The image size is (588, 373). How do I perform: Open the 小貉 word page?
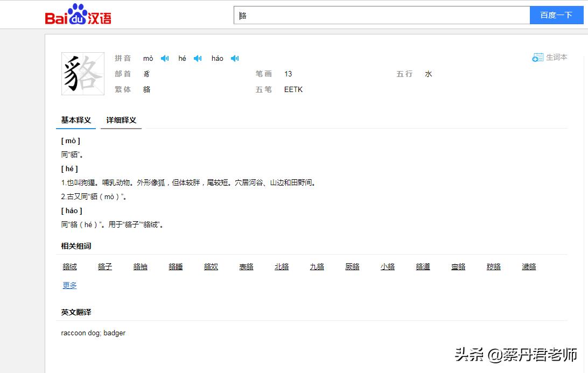pos(387,266)
